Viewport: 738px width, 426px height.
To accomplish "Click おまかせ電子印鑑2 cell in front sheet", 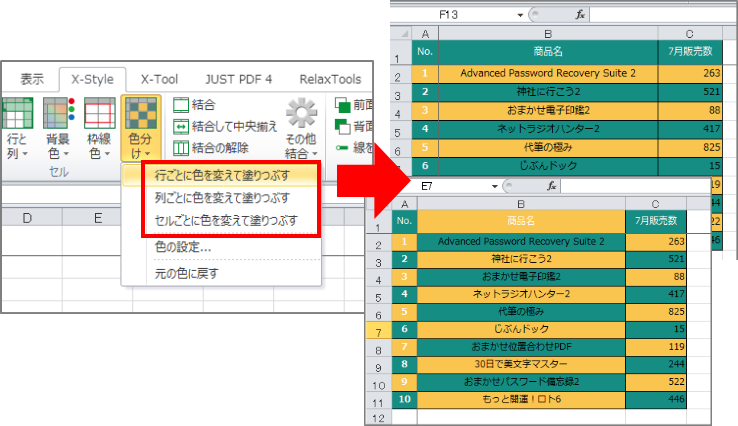I will [x=521, y=277].
